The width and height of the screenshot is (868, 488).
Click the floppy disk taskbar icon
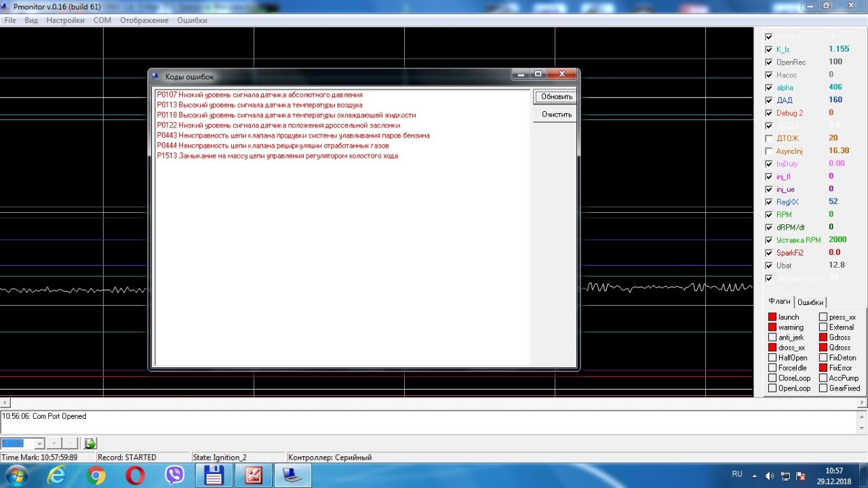214,476
